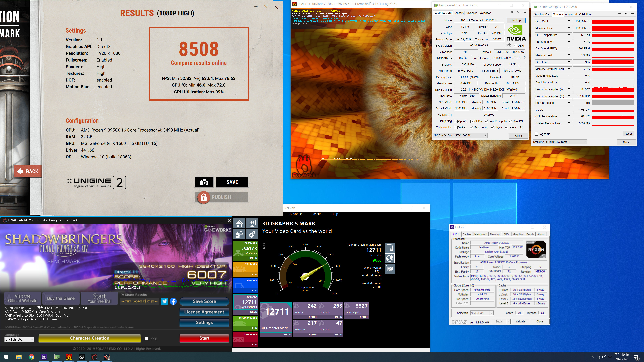Click Save Score in FFXIV benchmark
Viewport: 644px width, 362px height.
pos(204,301)
